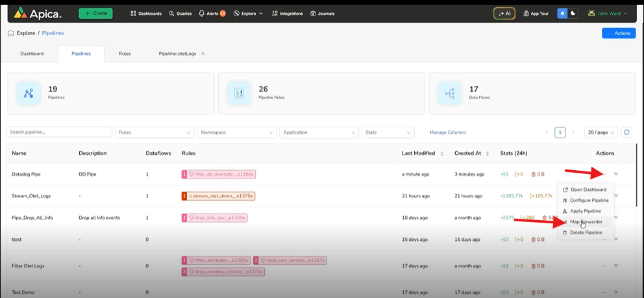Open the 20 / page size dropdown
Image resolution: width=644 pixels, height=298 pixels.
click(601, 132)
